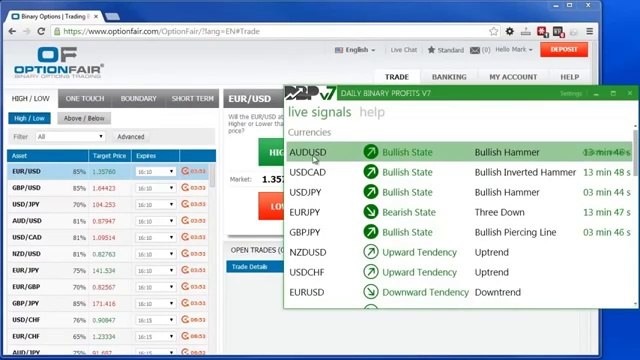Click EURUSD downward tendency arrow icon
The image size is (640, 360).
click(x=371, y=292)
